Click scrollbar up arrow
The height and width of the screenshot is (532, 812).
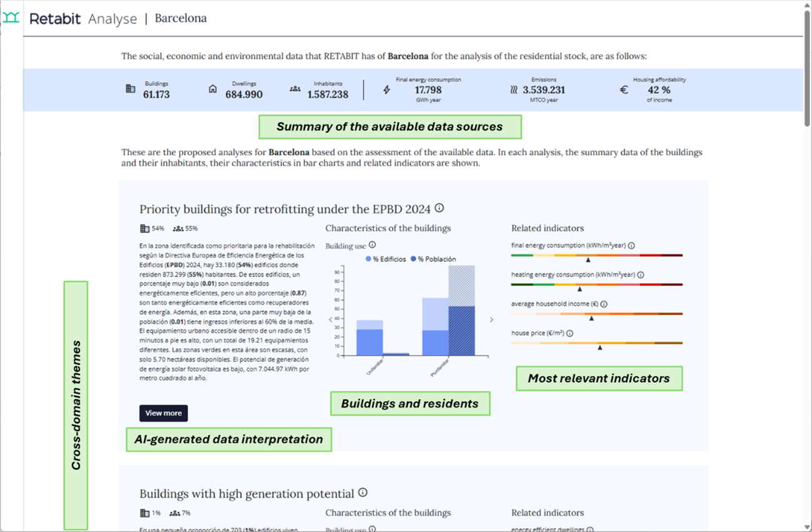coord(807,5)
